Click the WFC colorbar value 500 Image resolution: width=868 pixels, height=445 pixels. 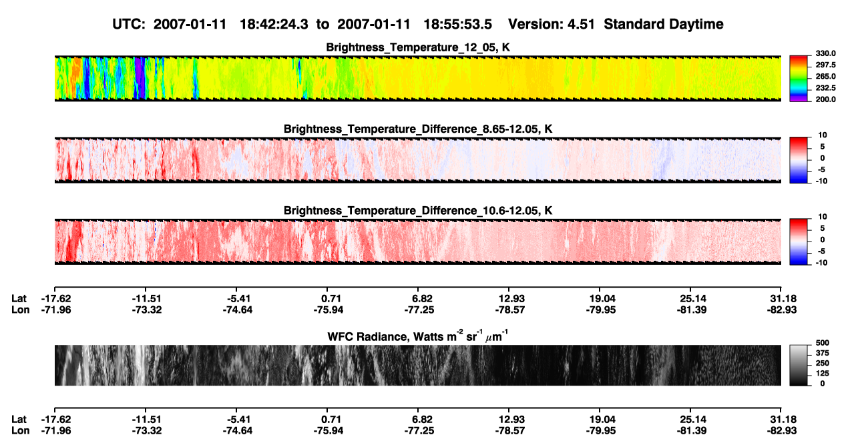[822, 342]
